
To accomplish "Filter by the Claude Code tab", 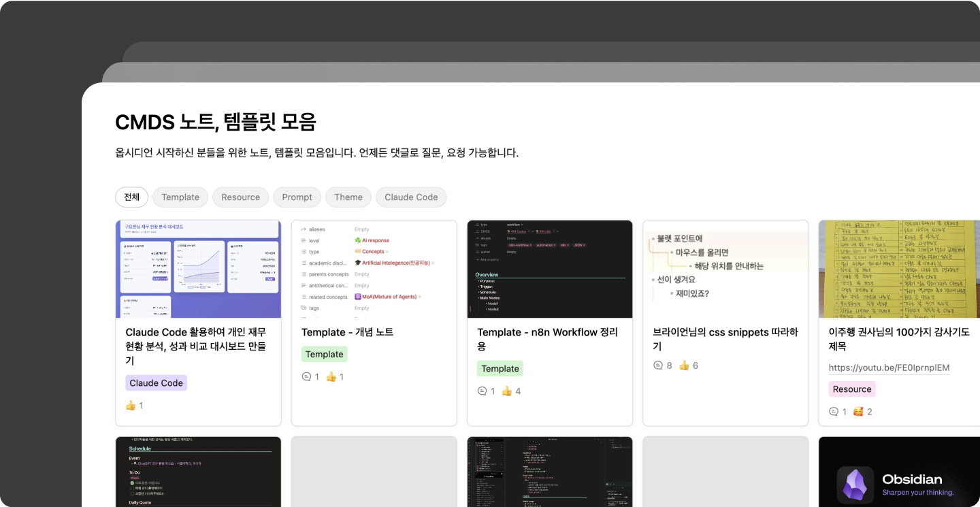I will click(411, 197).
